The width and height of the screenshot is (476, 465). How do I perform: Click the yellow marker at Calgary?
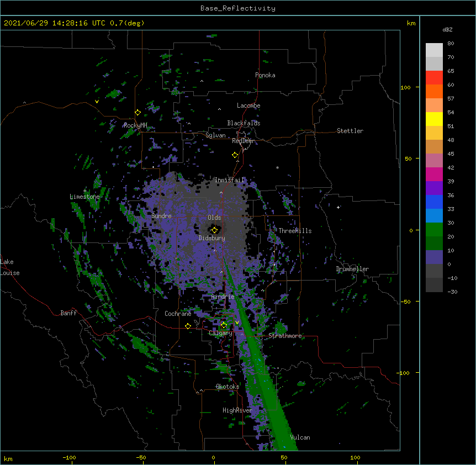tap(224, 325)
